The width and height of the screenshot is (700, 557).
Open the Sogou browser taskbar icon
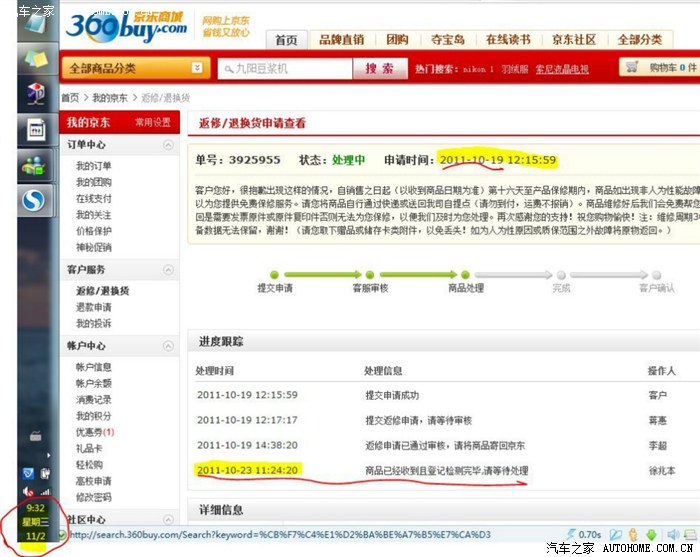(34, 200)
